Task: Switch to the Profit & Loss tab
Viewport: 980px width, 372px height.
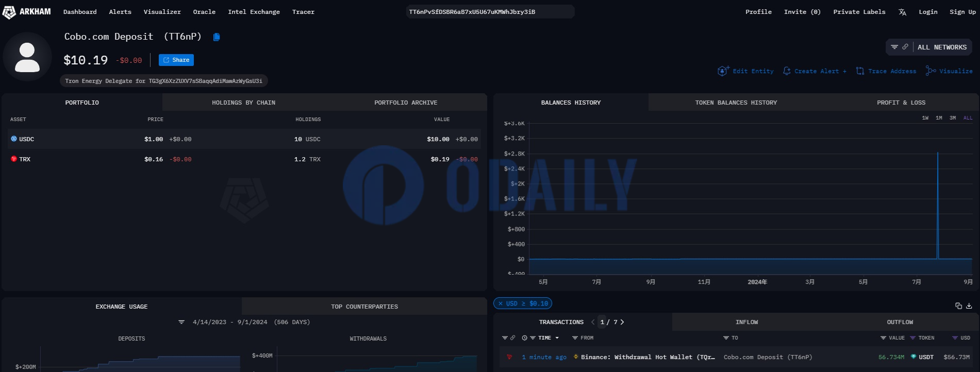Action: 901,103
